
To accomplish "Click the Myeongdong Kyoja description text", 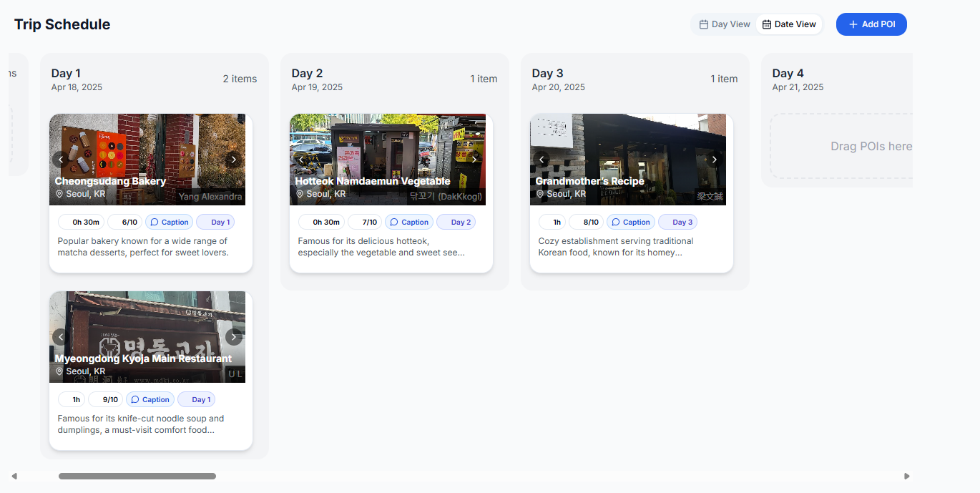I will [x=141, y=424].
